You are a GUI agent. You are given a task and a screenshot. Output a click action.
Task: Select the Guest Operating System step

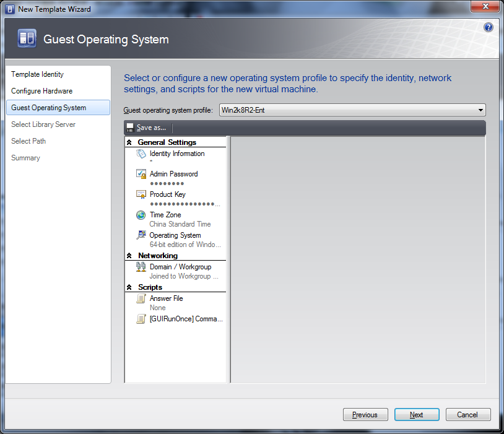point(58,108)
